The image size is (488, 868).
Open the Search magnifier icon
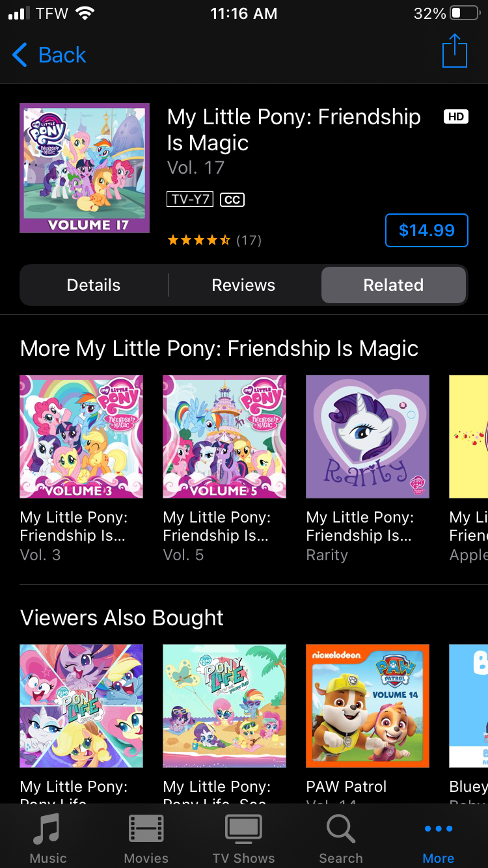click(x=340, y=830)
